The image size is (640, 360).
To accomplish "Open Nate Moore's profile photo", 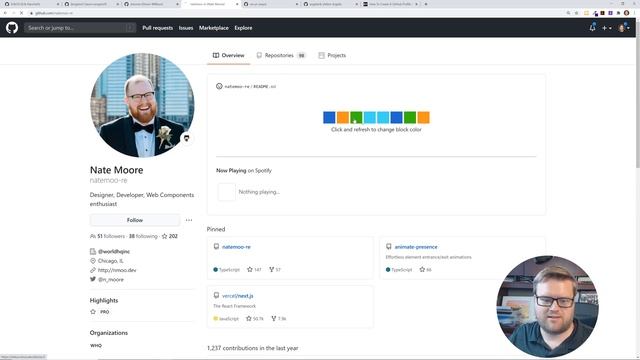I will pyautogui.click(x=142, y=105).
